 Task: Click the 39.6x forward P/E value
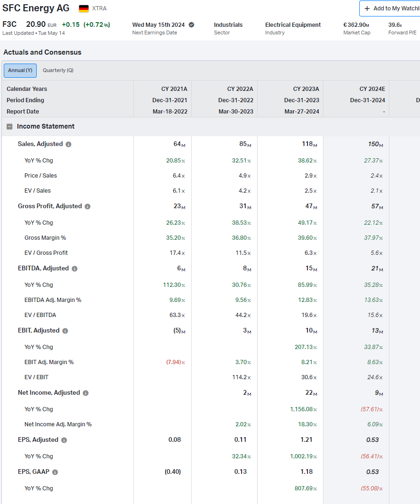click(395, 25)
